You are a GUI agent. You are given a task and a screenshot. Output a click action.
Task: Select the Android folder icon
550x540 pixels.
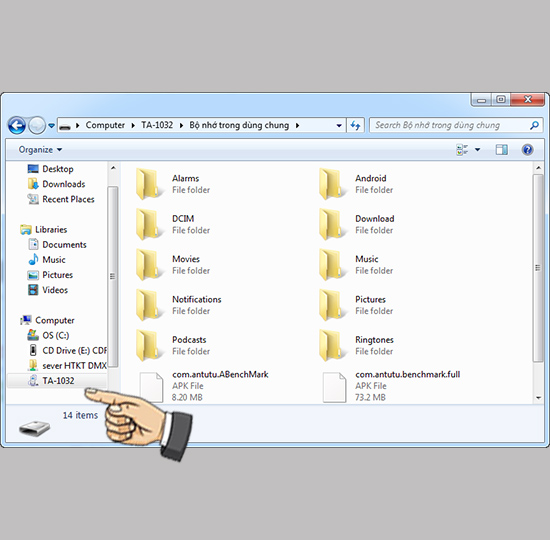[331, 184]
